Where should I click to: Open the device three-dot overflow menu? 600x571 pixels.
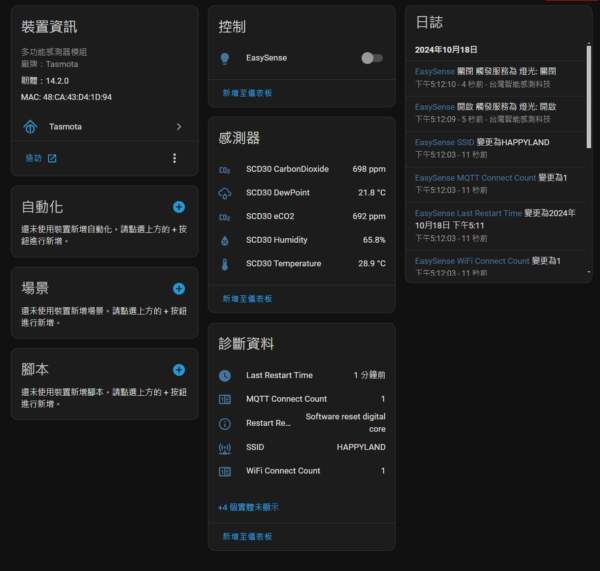point(175,158)
